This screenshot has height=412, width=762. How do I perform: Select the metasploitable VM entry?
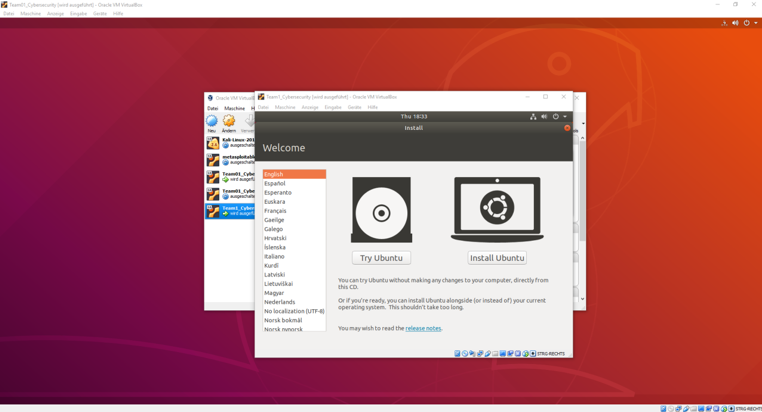pyautogui.click(x=230, y=159)
